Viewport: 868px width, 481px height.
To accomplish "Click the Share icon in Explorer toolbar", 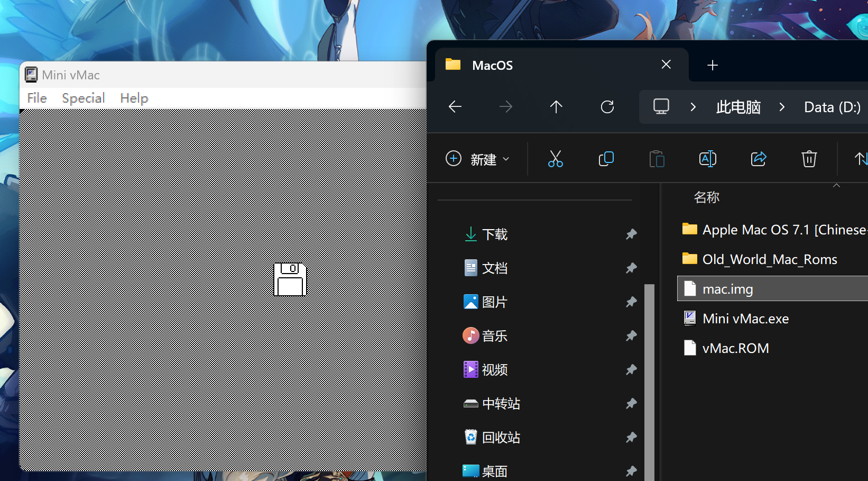I will pos(759,159).
